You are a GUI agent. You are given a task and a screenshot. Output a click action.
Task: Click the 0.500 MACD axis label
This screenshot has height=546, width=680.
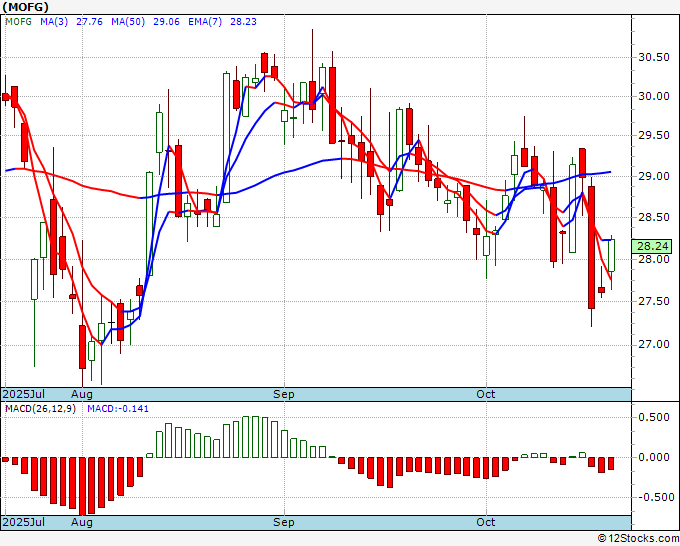click(x=654, y=418)
